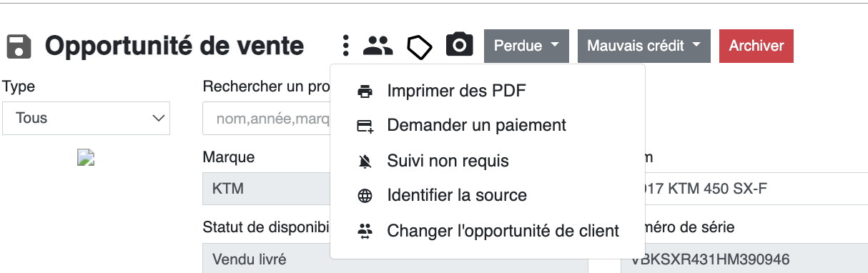Choose Imprimer des PDF
Image resolution: width=868 pixels, height=273 pixels.
coord(456,91)
